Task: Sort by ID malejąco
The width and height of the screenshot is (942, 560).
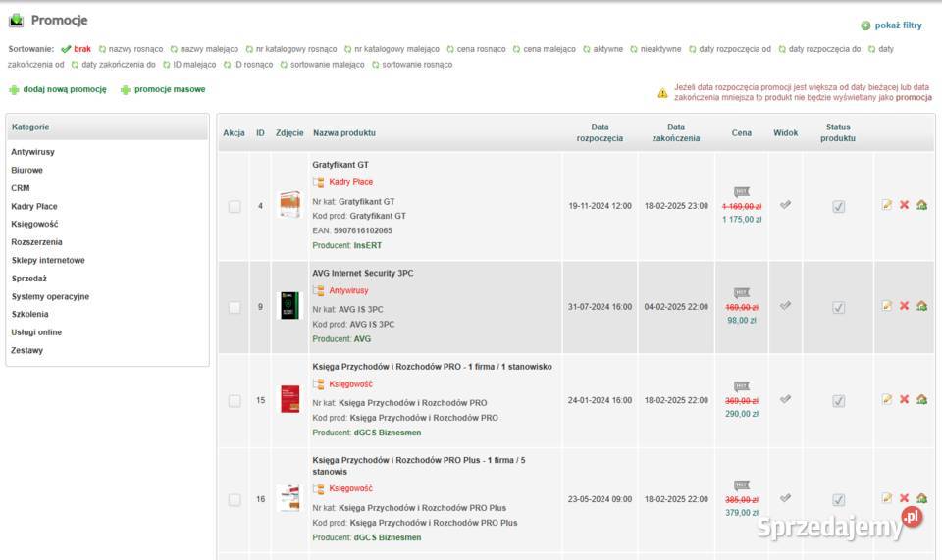Action: (194, 65)
